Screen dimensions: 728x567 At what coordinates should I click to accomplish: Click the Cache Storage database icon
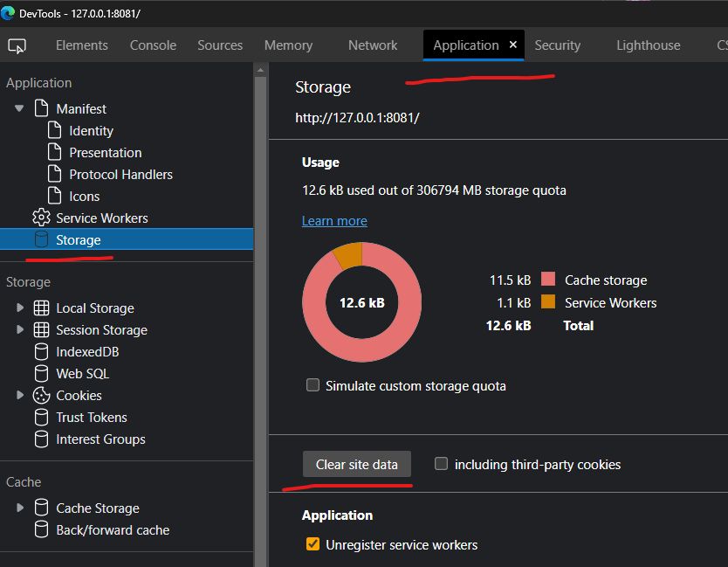[41, 508]
